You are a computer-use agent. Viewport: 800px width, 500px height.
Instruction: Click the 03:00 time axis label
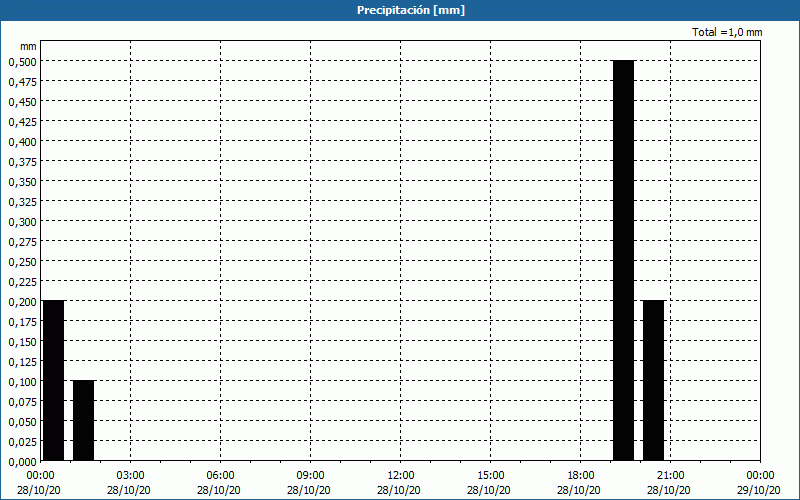[131, 476]
